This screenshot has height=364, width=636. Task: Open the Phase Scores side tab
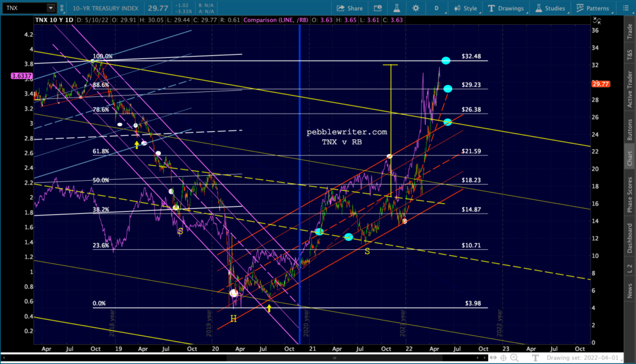[x=630, y=194]
